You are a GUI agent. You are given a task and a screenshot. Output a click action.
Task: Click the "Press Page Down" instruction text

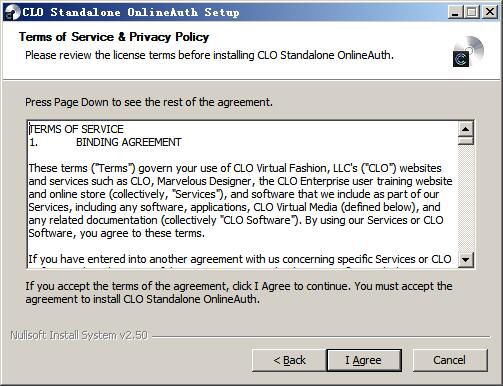149,102
